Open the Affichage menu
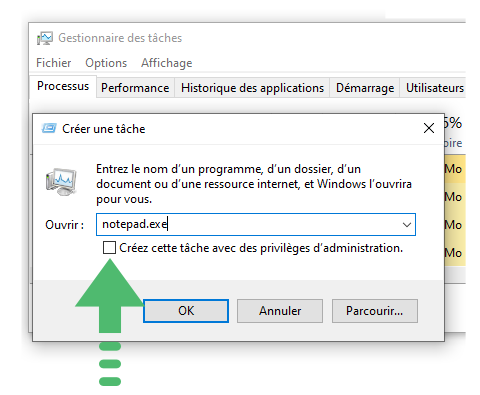 click(167, 63)
